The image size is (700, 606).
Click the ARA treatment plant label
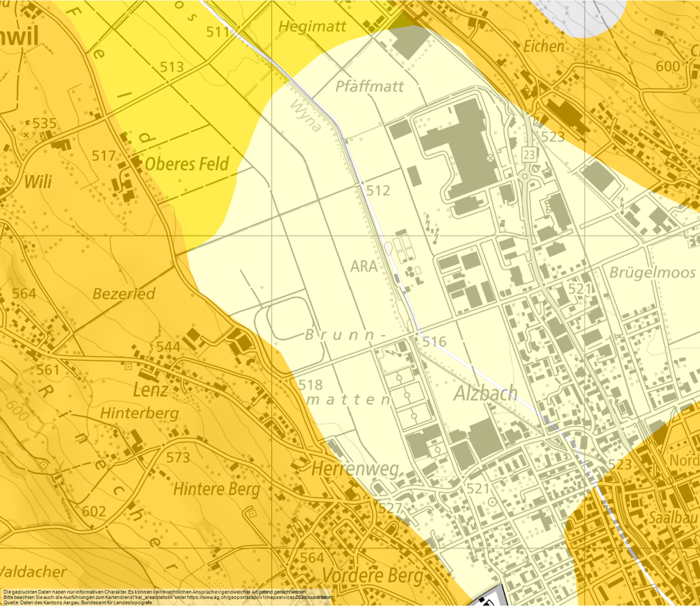pyautogui.click(x=364, y=266)
